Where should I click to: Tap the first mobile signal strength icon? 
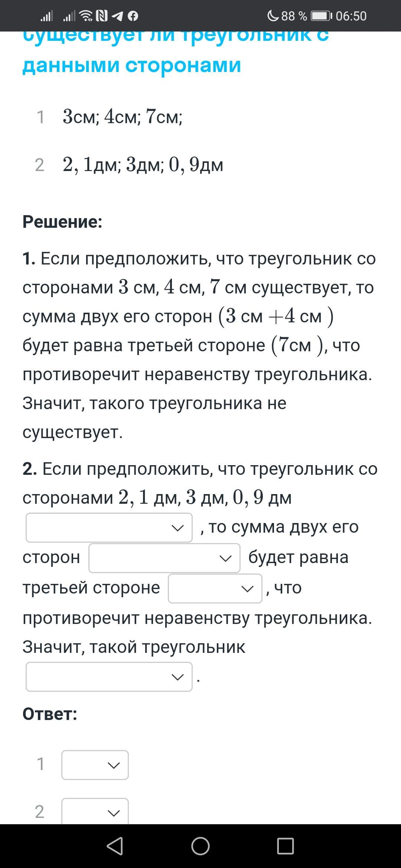(x=46, y=16)
